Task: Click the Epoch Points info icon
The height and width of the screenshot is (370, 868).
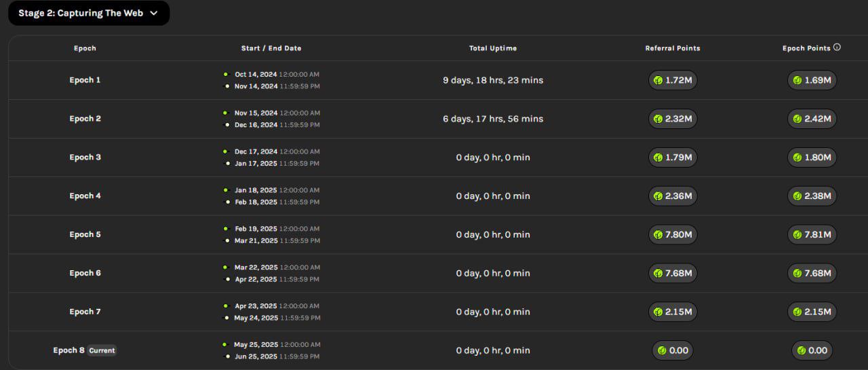Action: pyautogui.click(x=837, y=48)
